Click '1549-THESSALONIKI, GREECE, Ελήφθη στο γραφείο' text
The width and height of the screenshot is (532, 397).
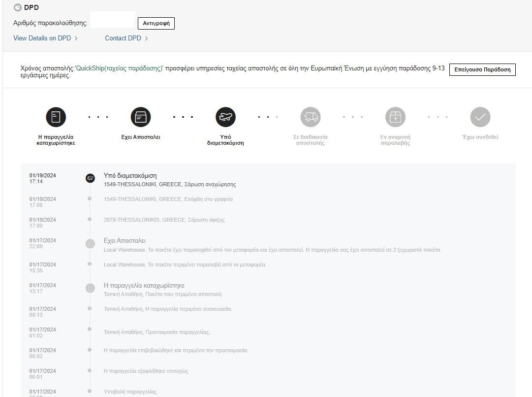pyautogui.click(x=168, y=199)
